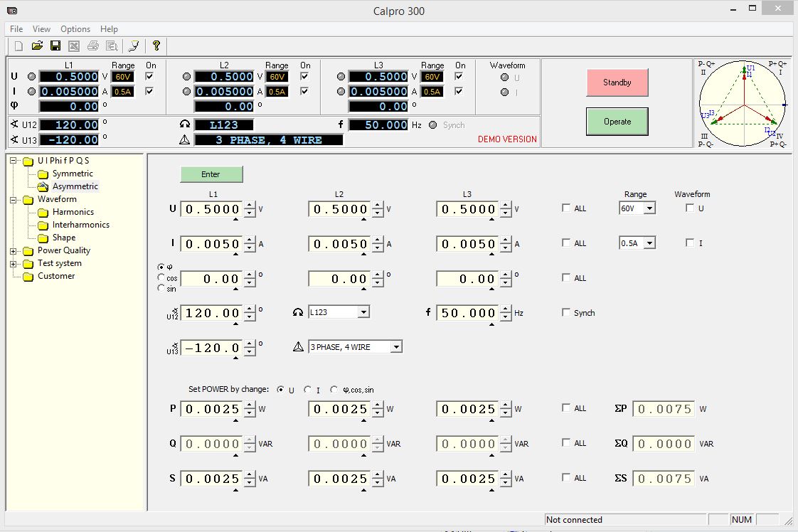Enable the Waveform I checkbox
The image size is (798, 532).
point(690,243)
